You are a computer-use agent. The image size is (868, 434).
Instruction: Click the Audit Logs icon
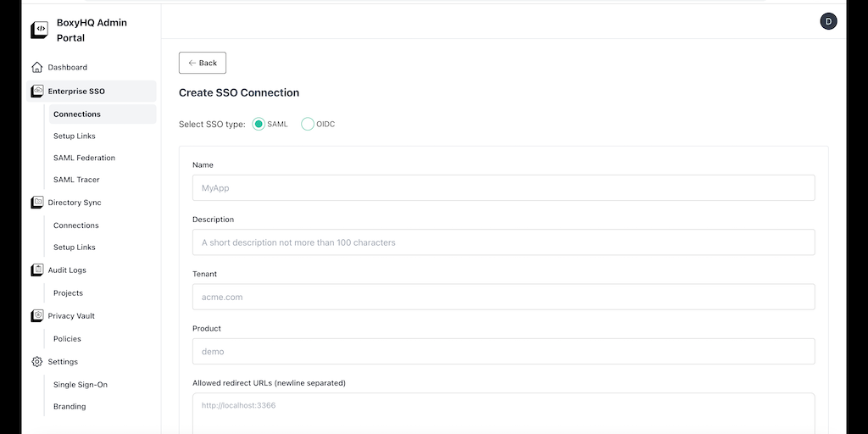pos(37,270)
